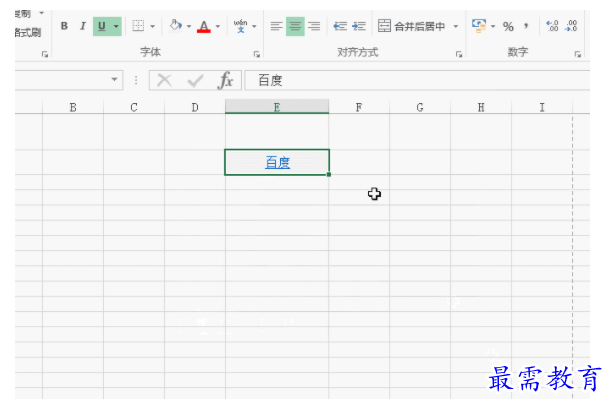The height and width of the screenshot is (410, 610).
Task: Click 合并后居中 merge and center button
Action: click(412, 26)
